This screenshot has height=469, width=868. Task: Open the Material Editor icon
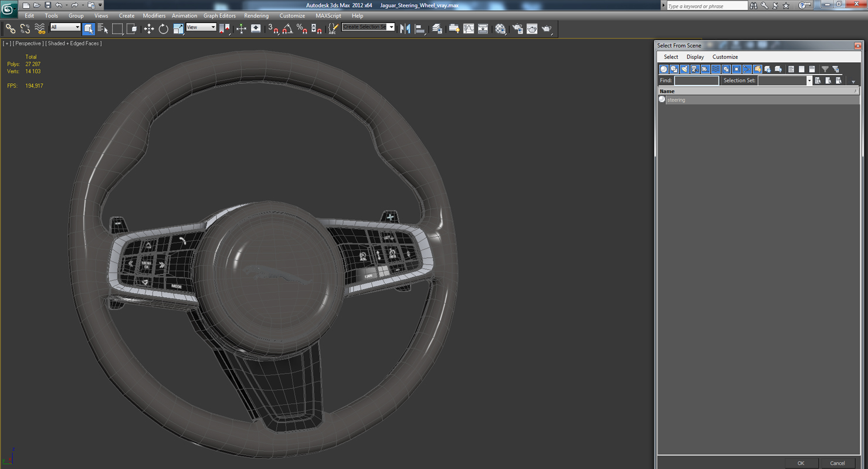pos(500,29)
